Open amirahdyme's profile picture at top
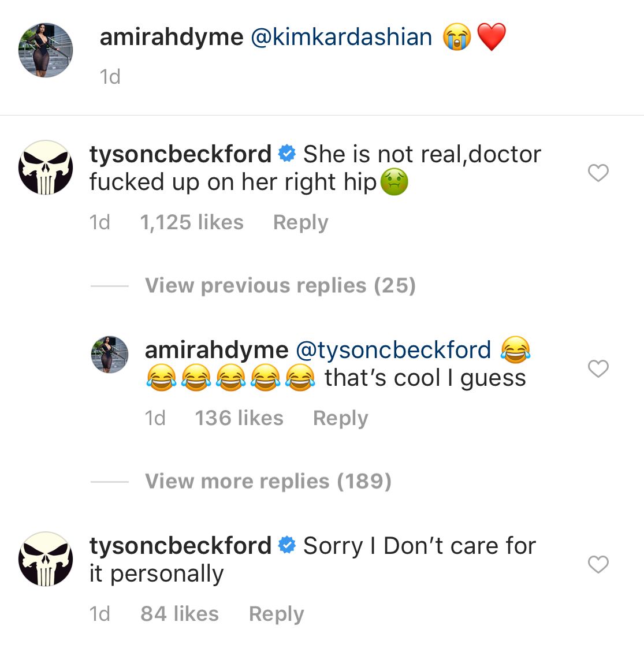The height and width of the screenshot is (648, 644). coord(46,50)
